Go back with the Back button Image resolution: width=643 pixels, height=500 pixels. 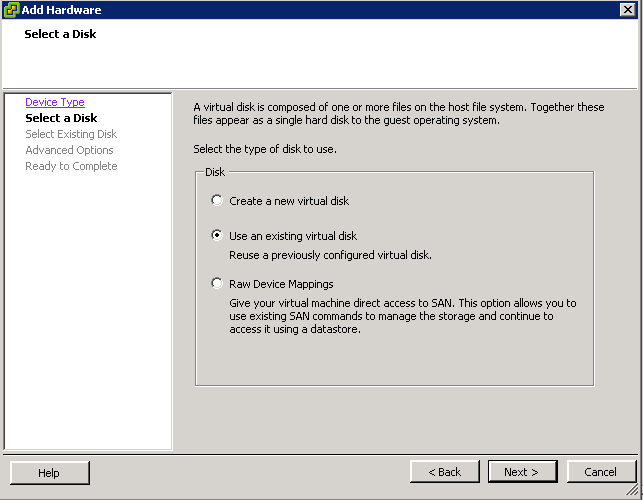[x=445, y=472]
